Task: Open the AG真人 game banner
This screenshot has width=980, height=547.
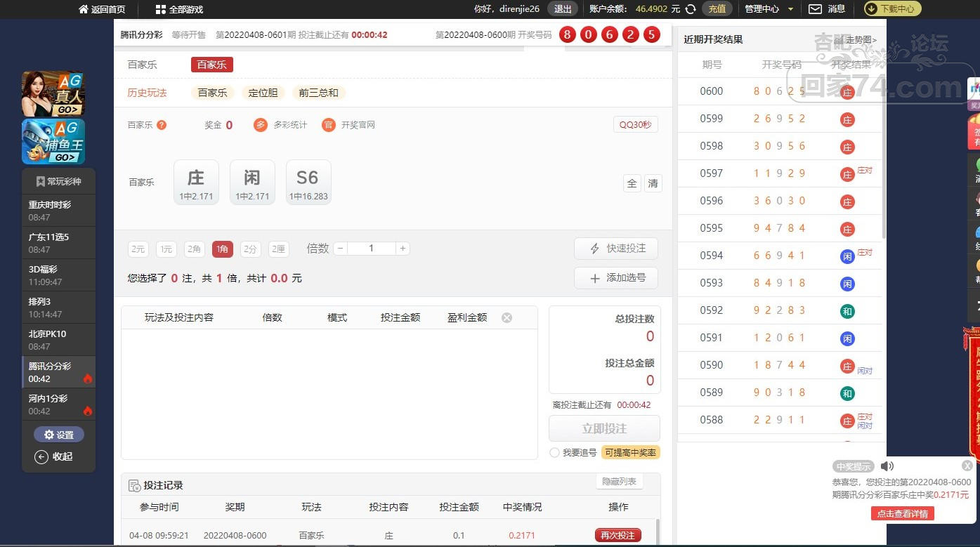Action: coord(53,94)
